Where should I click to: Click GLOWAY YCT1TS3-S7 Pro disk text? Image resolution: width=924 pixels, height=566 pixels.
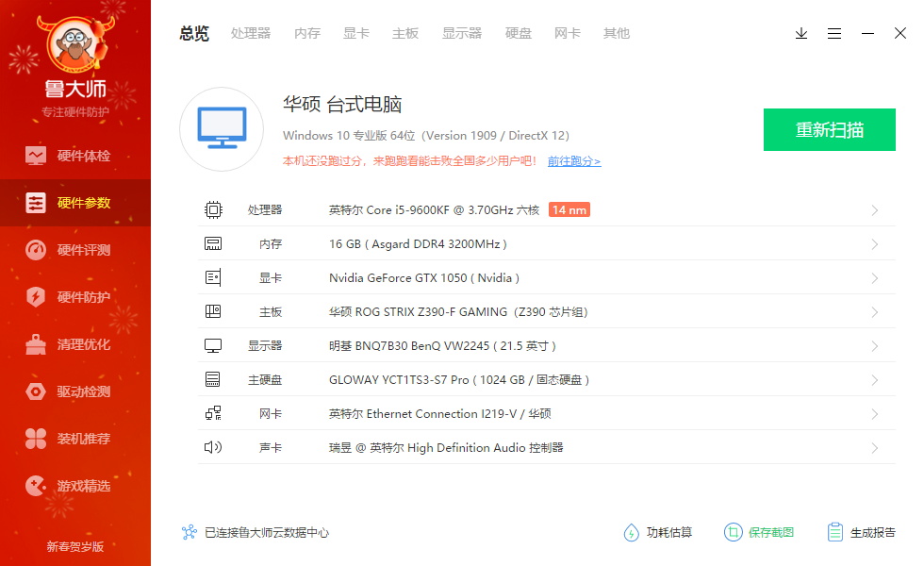pos(459,379)
